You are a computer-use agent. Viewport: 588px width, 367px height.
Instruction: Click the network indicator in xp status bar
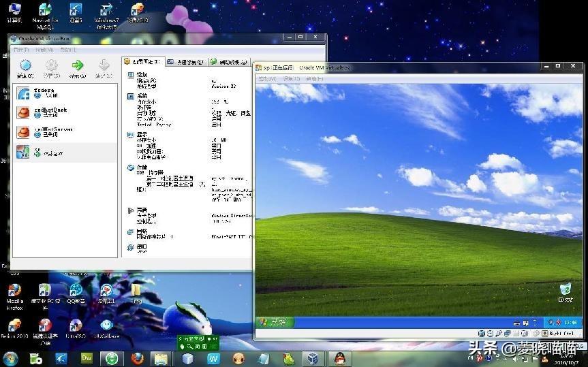pyautogui.click(x=507, y=333)
